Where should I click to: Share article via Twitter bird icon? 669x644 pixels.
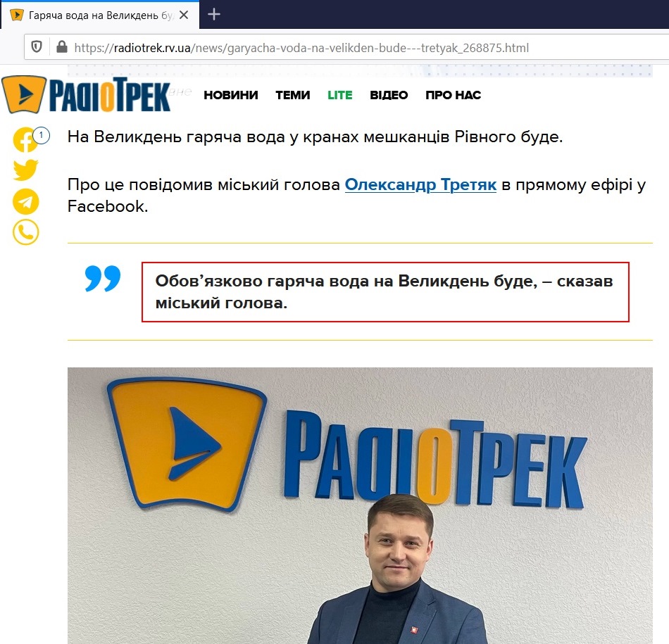coord(25,170)
